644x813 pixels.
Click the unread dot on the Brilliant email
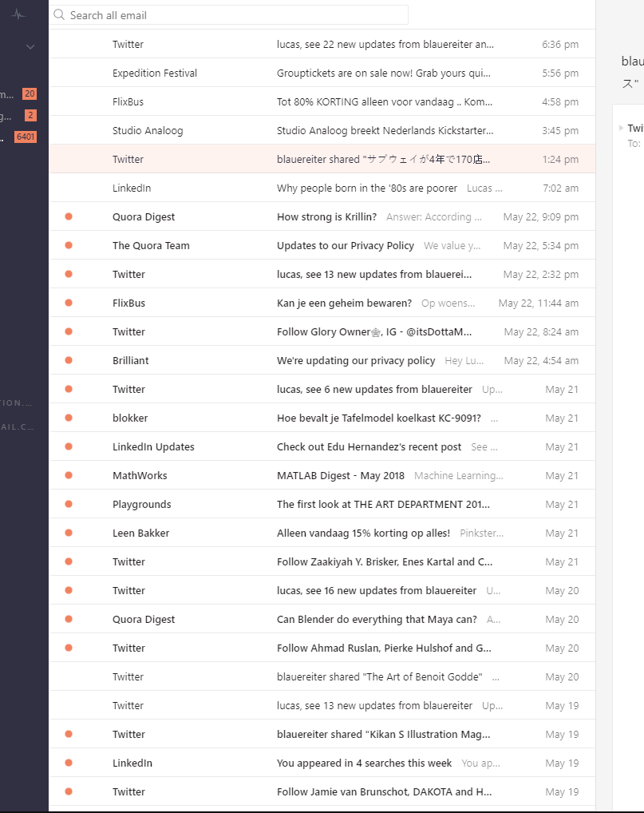[67, 360]
